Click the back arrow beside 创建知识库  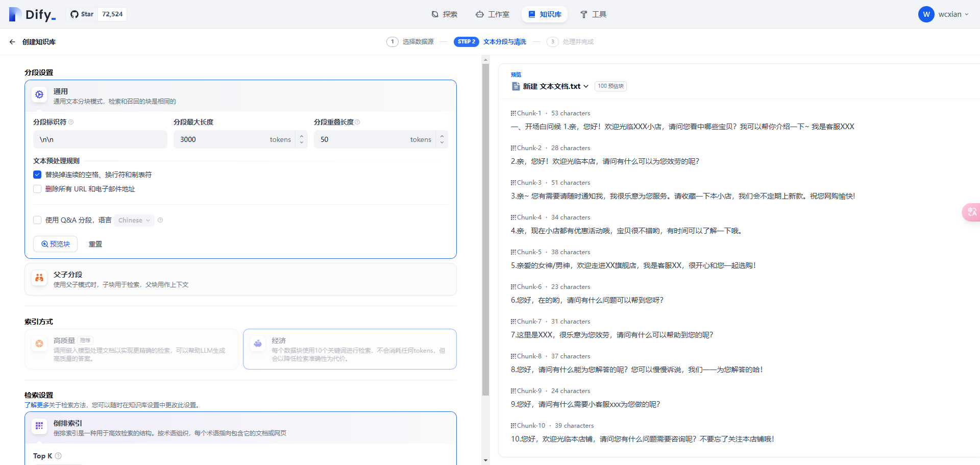coord(12,42)
